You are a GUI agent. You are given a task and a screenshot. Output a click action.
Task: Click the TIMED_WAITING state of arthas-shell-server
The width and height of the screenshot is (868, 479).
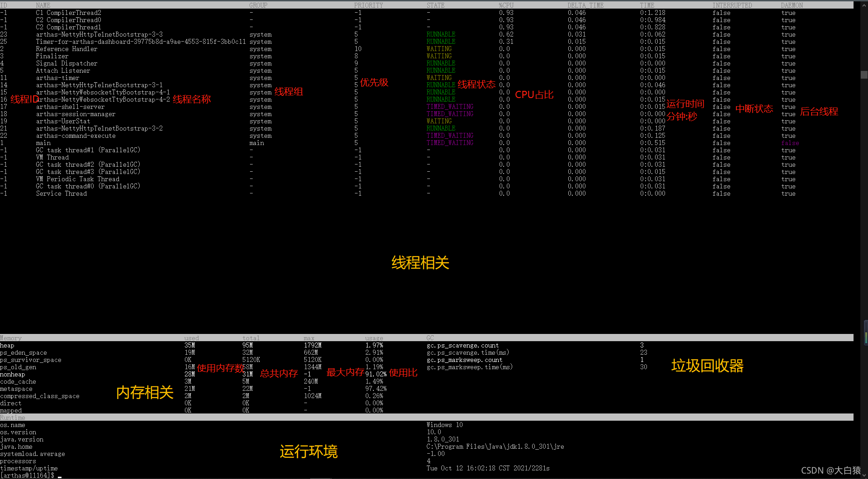[x=450, y=107]
